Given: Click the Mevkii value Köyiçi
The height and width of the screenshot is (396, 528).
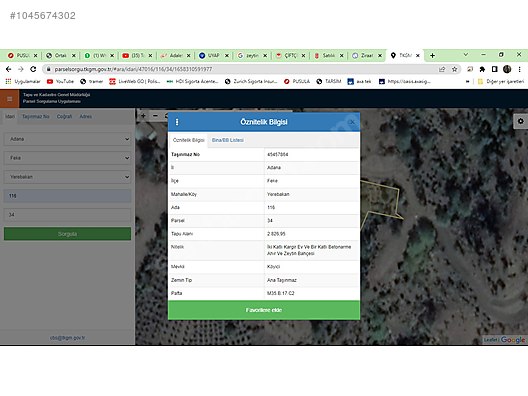Looking at the screenshot, I should click(273, 267).
